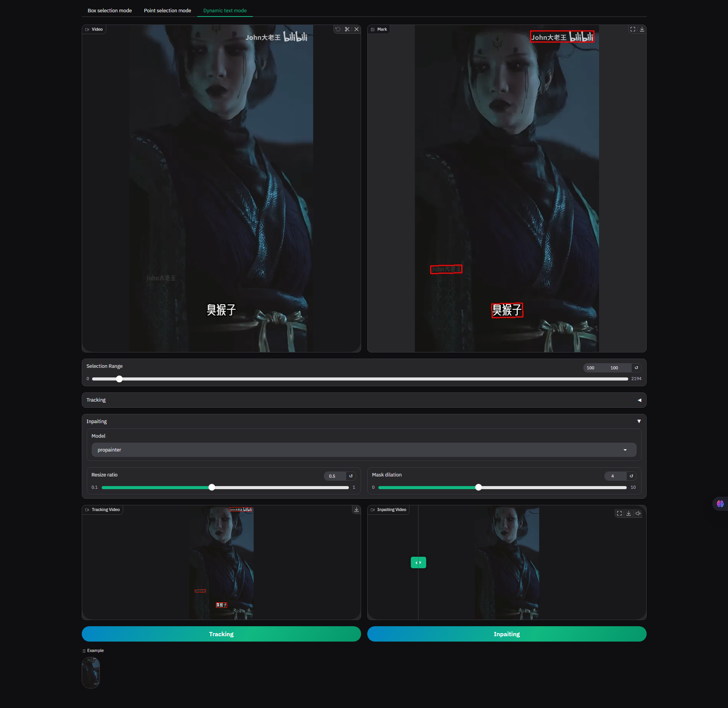
Task: Click the scissors trim icon on Video panel
Action: point(347,29)
